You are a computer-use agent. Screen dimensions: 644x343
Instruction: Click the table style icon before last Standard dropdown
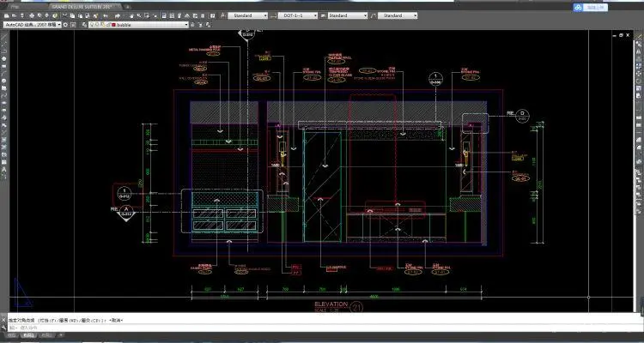(374, 15)
